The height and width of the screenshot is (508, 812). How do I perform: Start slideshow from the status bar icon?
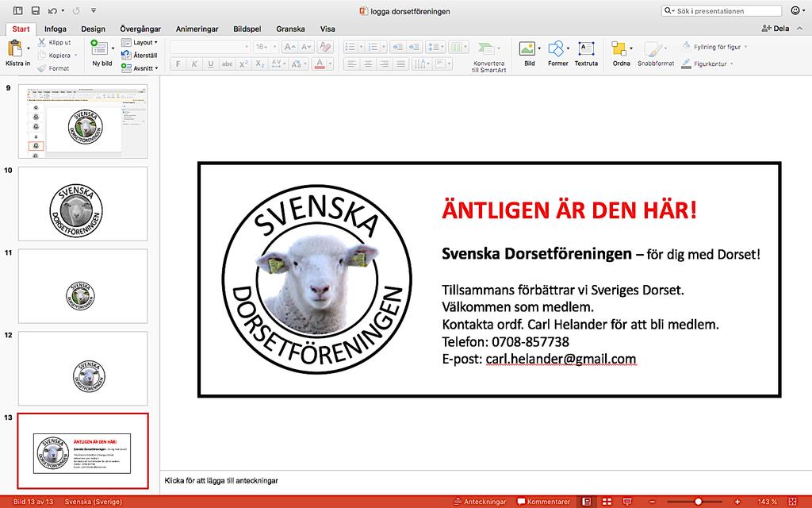click(627, 502)
